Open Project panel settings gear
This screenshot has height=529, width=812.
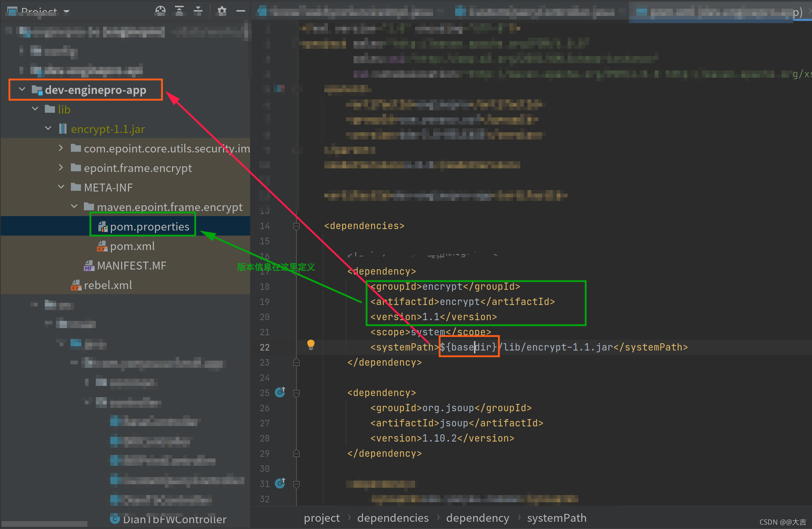tap(222, 11)
